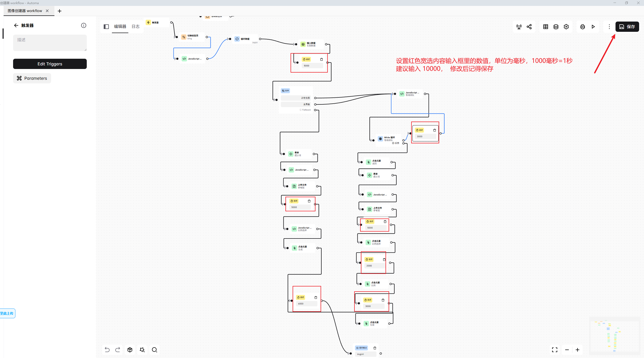Image resolution: width=644 pixels, height=358 pixels.
Task: Click the auto-align pin icon
Action: pos(142,350)
